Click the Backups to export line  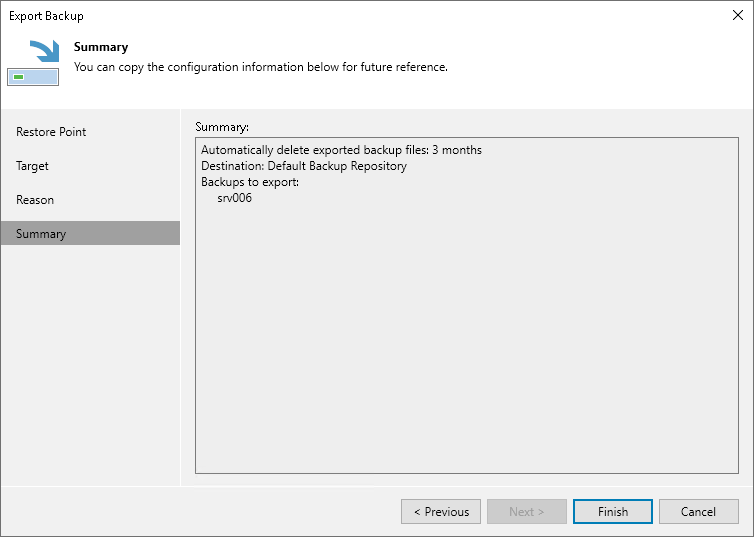250,182
